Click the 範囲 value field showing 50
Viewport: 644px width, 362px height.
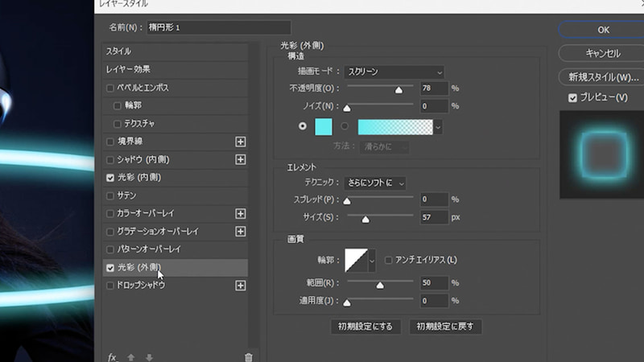(434, 283)
